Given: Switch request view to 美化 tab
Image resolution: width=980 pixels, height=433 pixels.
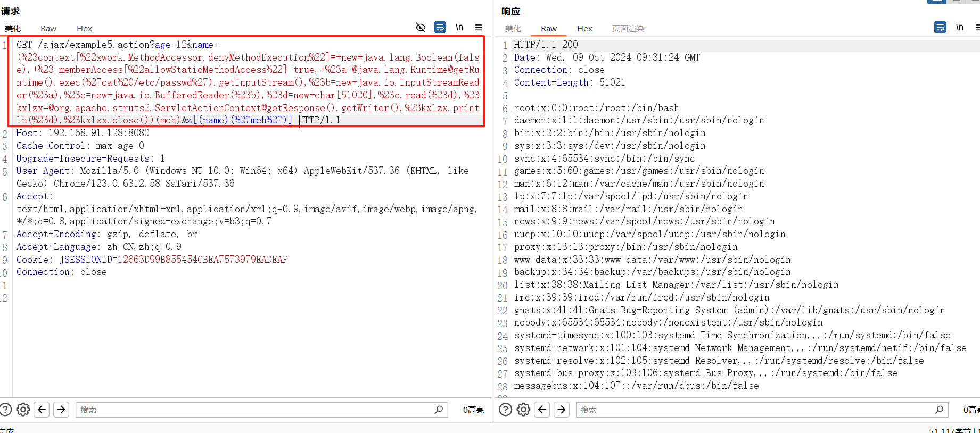Looking at the screenshot, I should 13,29.
